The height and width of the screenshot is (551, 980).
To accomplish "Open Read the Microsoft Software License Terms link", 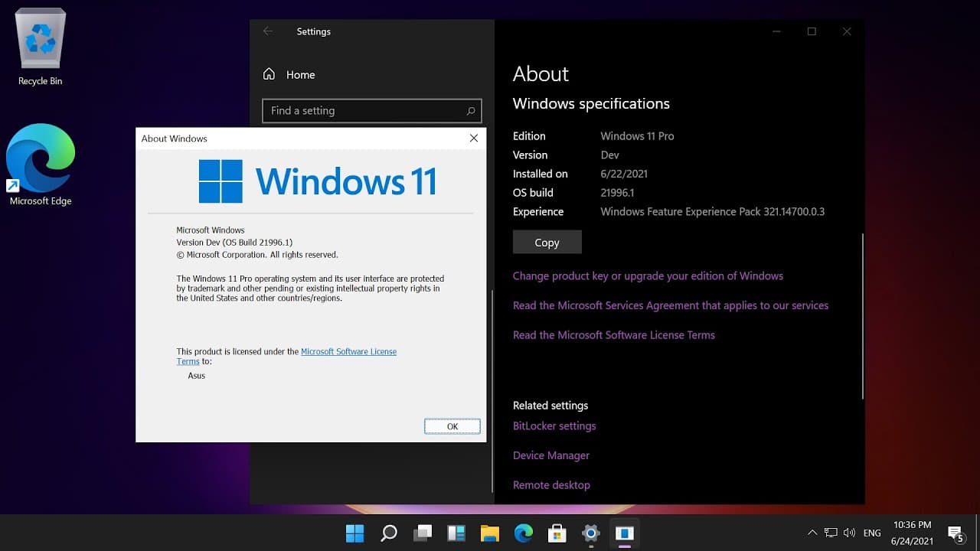I will 614,335.
